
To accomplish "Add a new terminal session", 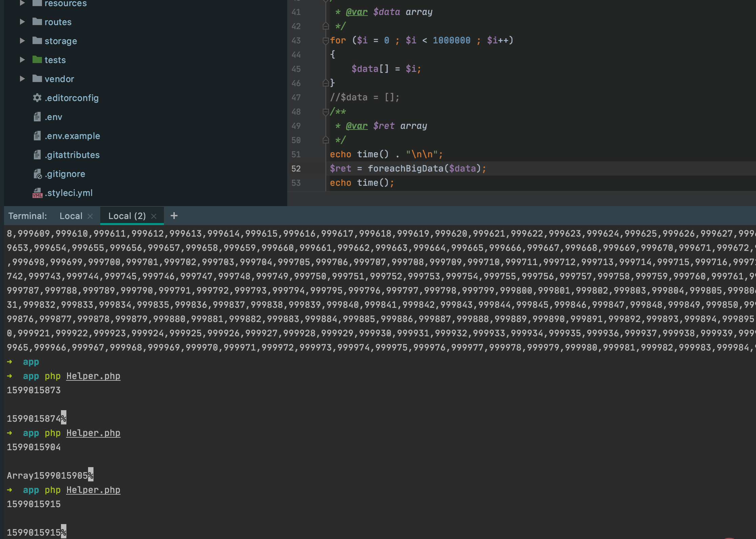I will coord(174,216).
